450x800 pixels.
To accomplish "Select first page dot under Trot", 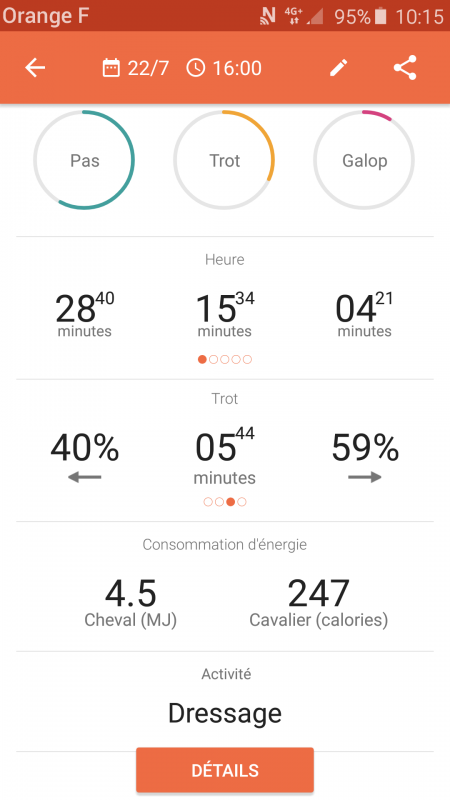I will point(208,502).
